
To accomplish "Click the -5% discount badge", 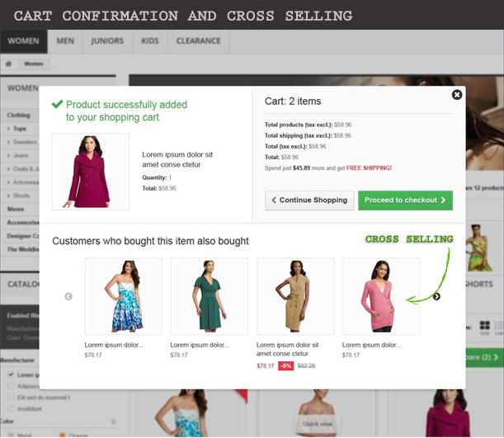I will coord(285,365).
